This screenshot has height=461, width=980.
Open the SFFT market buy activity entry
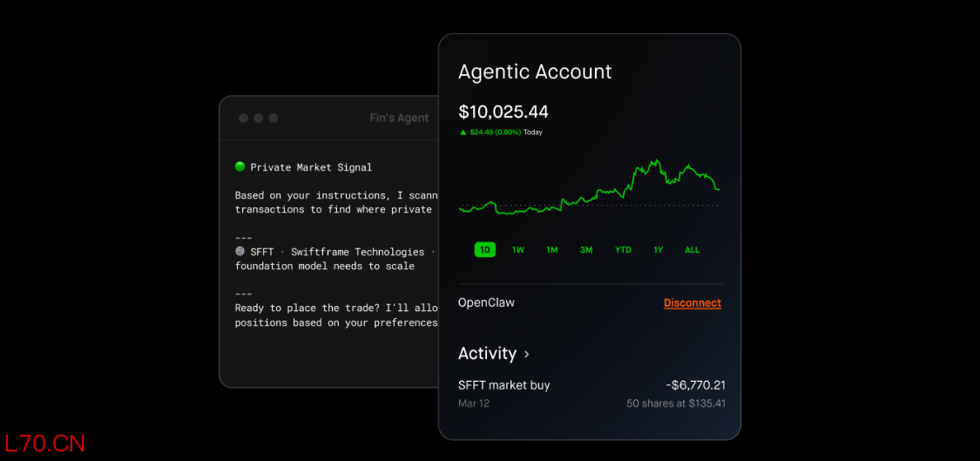click(x=591, y=393)
